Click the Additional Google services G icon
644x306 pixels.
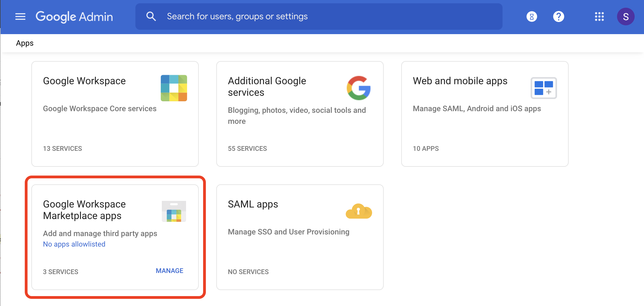point(358,88)
